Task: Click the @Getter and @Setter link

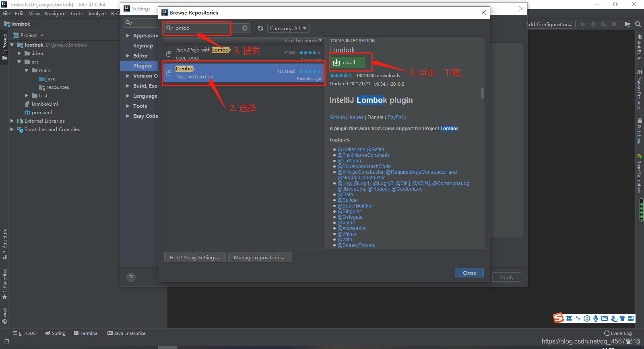Action: point(361,150)
